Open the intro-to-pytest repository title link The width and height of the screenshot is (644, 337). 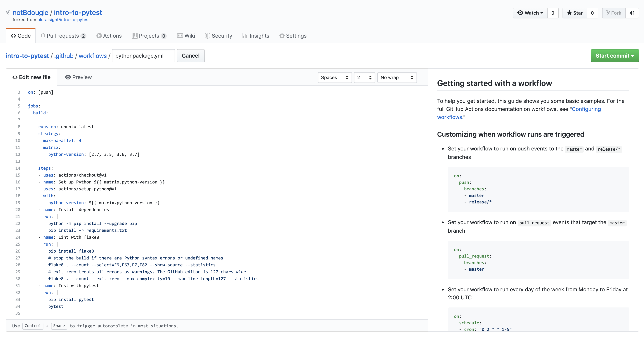pos(78,12)
